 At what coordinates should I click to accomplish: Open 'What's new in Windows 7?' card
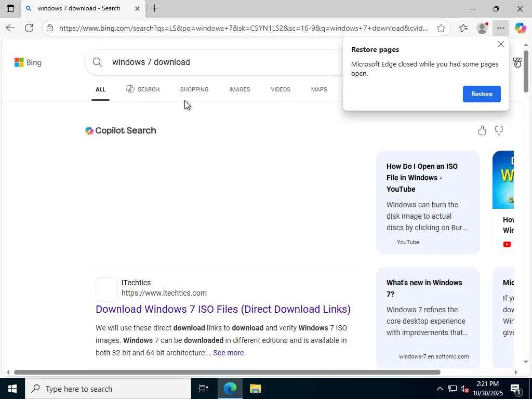428,318
